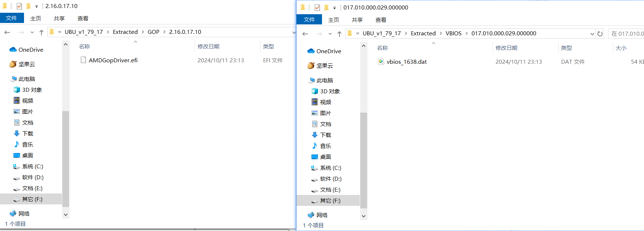
Task: Click VBIOS breadcrumb in right address bar
Action: 453,34
